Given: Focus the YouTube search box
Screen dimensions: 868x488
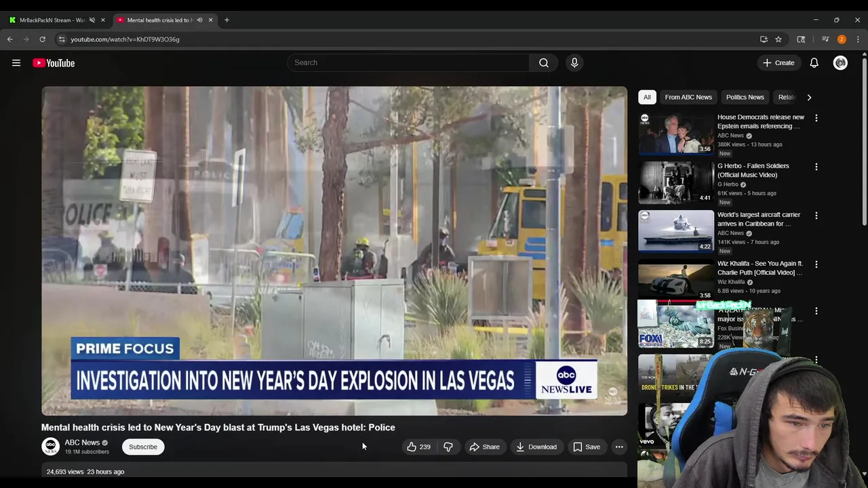Looking at the screenshot, I should (408, 63).
